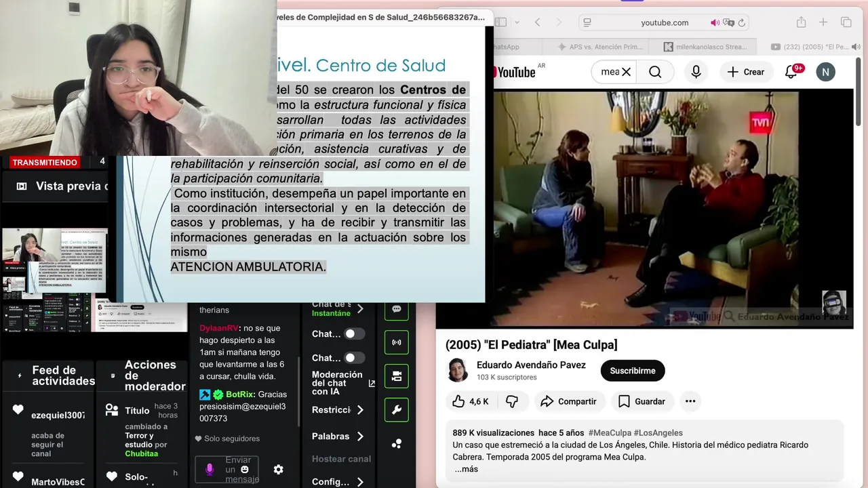Click Safari share icon
Viewport: 868px width, 488px height.
[x=801, y=22]
